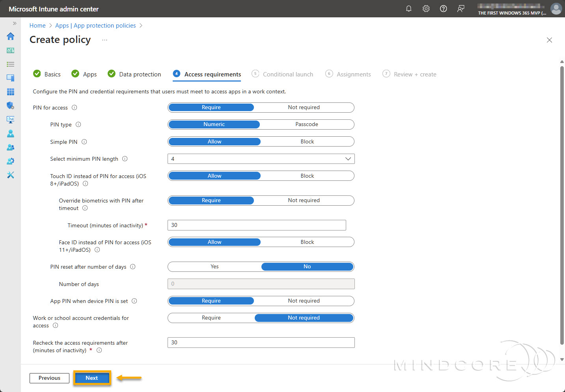Open Endpoint security shield icon
Viewport: 565px width, 392px height.
(11, 106)
